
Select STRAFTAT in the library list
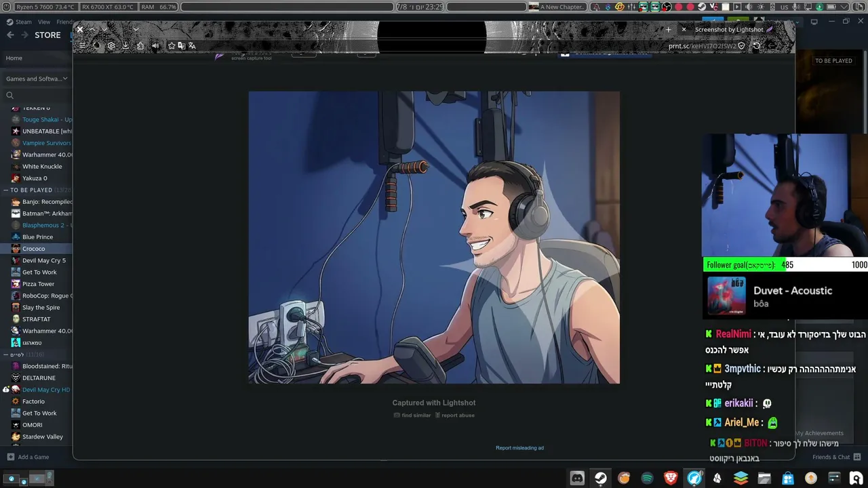point(37,319)
